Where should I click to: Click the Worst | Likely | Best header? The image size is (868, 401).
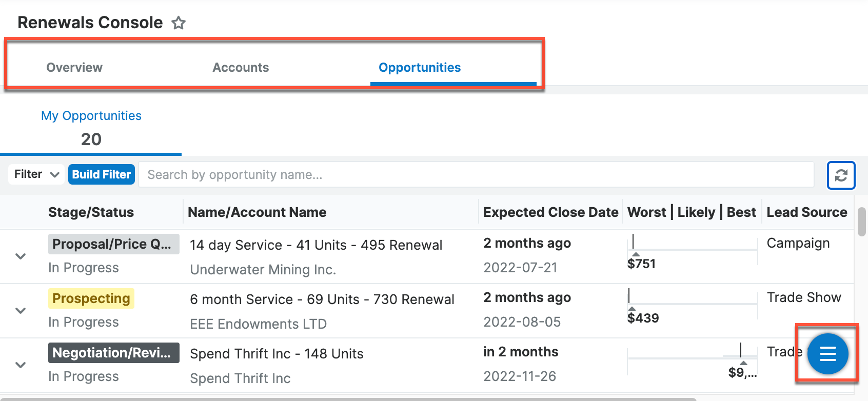coord(692,212)
